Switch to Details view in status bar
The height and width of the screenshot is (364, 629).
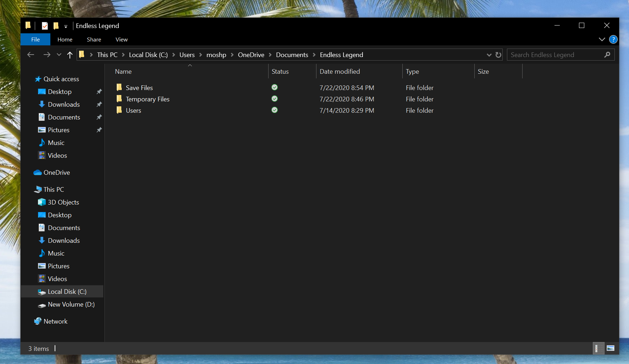pyautogui.click(x=598, y=348)
